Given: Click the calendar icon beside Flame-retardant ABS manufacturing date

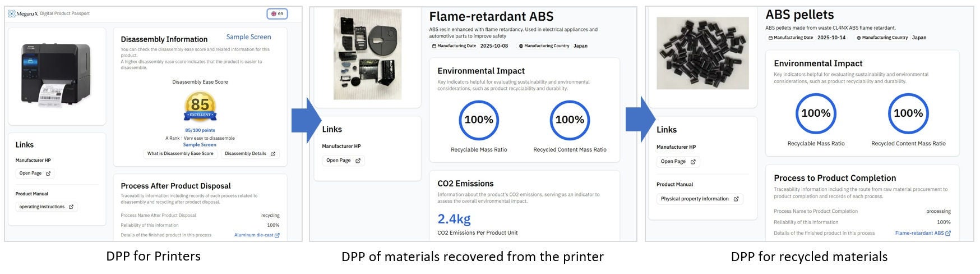Looking at the screenshot, I should pos(434,46).
